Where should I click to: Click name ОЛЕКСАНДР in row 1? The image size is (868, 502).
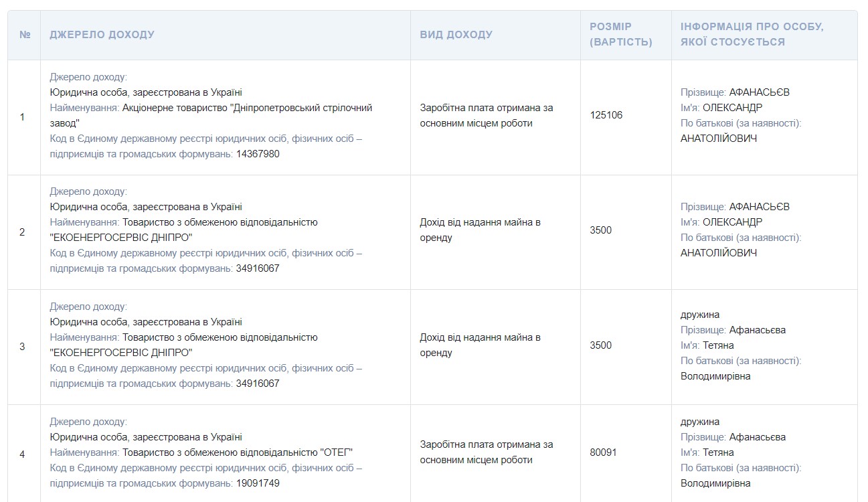tap(732, 108)
